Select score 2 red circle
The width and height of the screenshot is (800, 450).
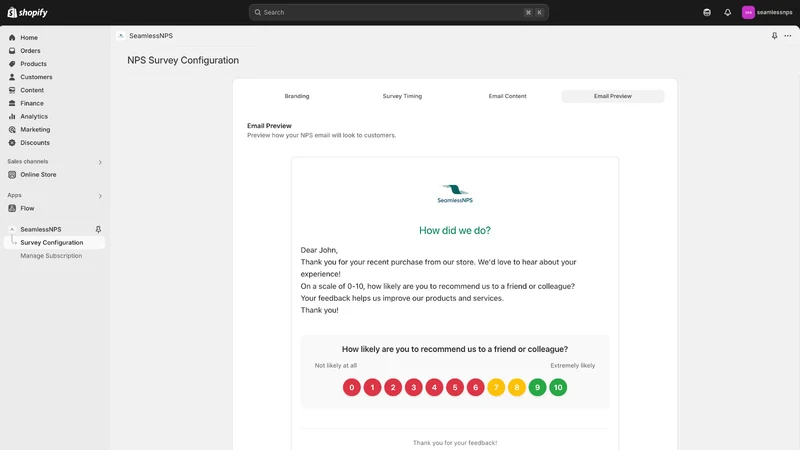click(393, 387)
